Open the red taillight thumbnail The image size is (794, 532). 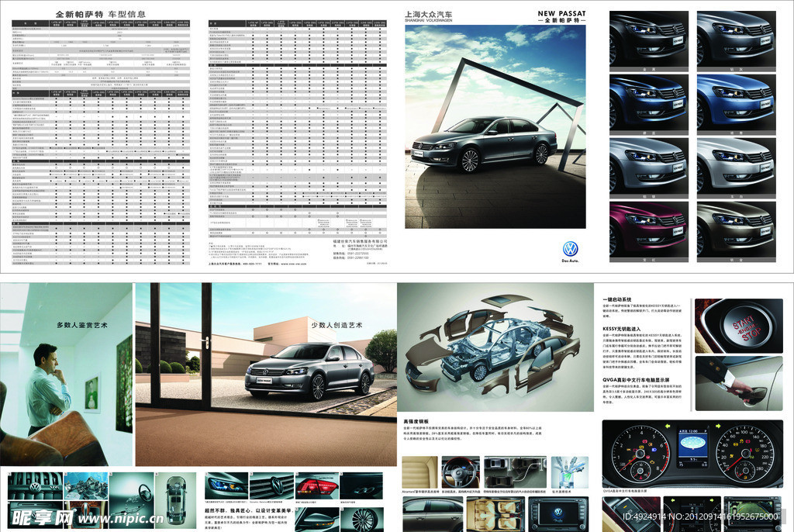(x=317, y=486)
